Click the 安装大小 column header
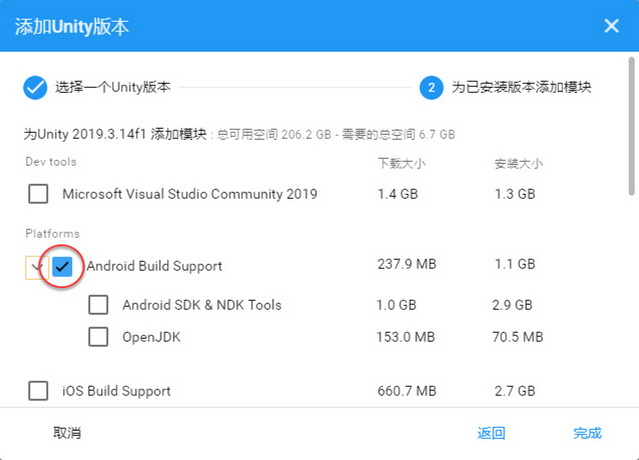This screenshot has width=639, height=460. point(519,163)
